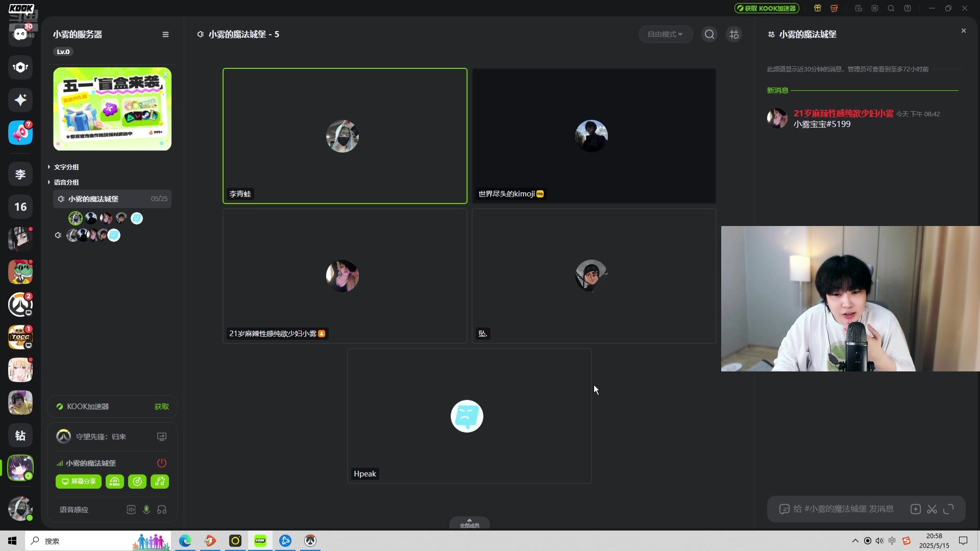Open the sparkle music note effects button

[x=160, y=482]
